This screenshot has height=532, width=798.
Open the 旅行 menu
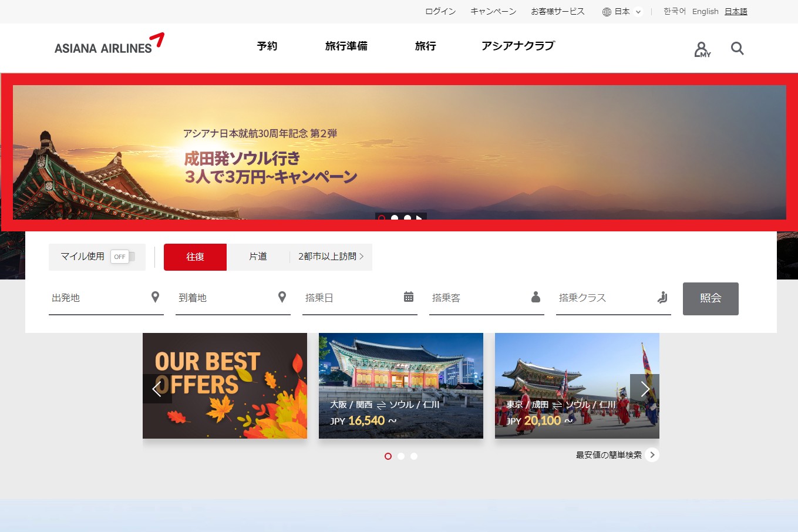click(426, 46)
